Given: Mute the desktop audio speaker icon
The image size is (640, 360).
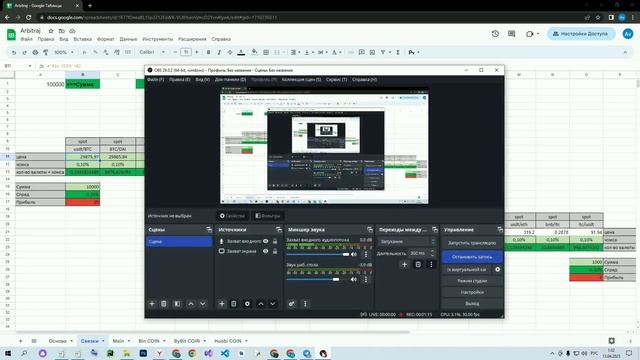Looking at the screenshot, I should point(354,280).
